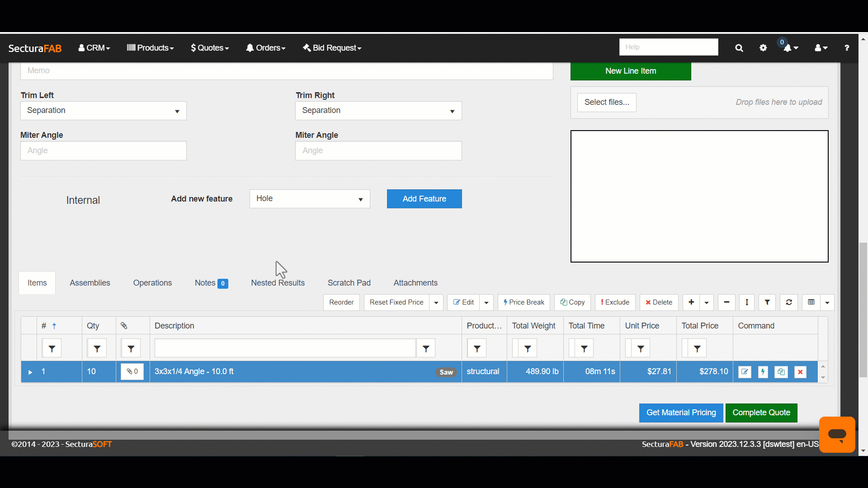Click the edit pencil icon on line item
This screenshot has height=488, width=868.
pyautogui.click(x=745, y=371)
